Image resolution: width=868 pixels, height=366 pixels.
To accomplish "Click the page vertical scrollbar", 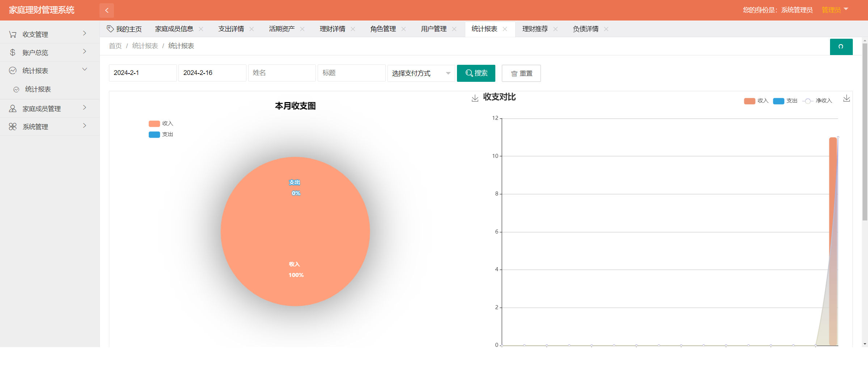I will coord(865,132).
